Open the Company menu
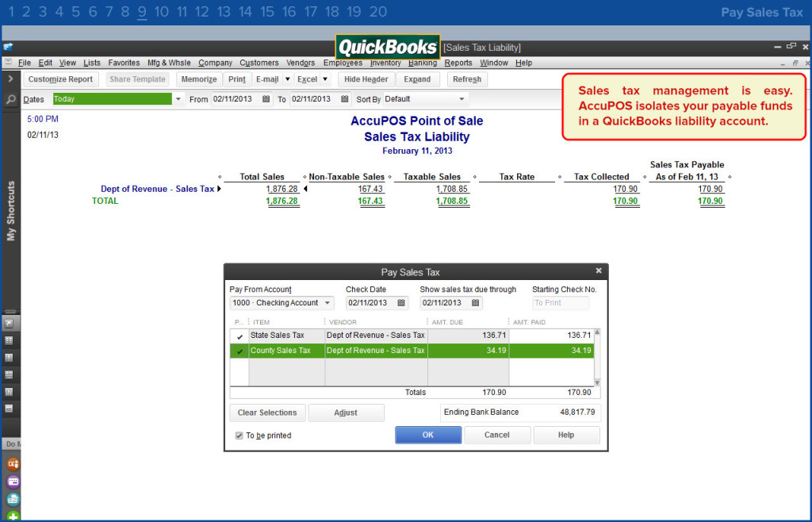 click(215, 63)
